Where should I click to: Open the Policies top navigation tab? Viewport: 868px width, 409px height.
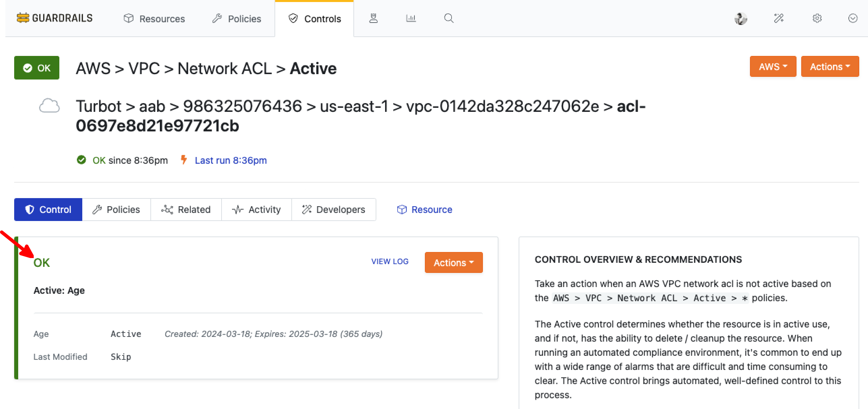point(237,19)
